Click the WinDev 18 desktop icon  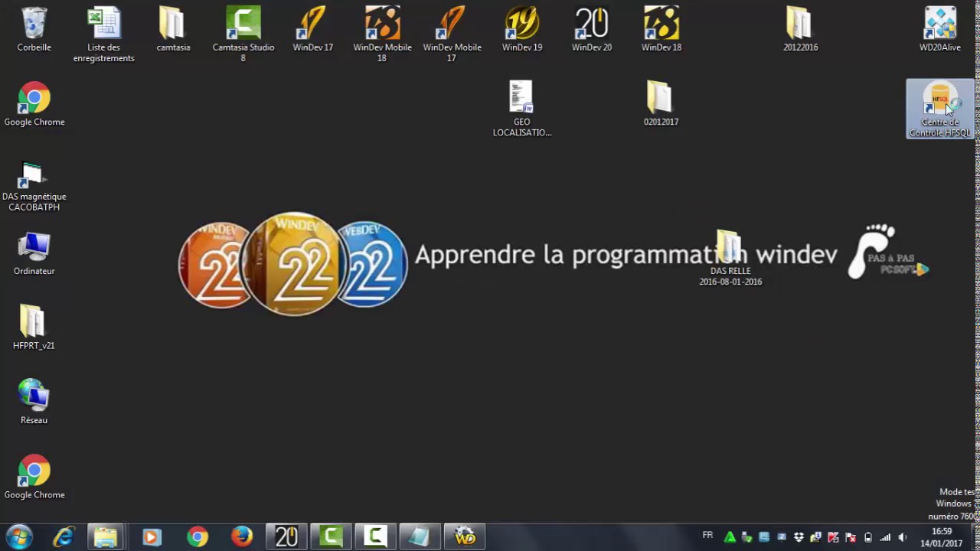click(x=661, y=29)
